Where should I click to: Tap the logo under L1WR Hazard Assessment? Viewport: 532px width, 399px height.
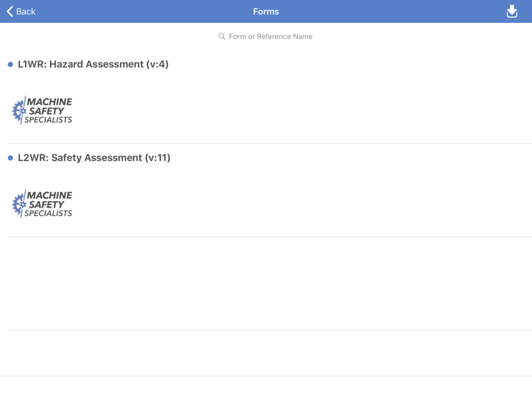point(42,110)
